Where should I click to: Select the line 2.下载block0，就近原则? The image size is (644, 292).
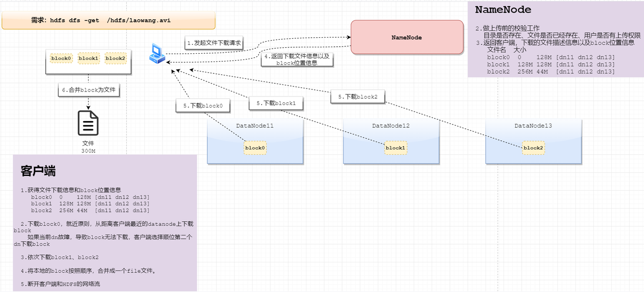pos(103,227)
